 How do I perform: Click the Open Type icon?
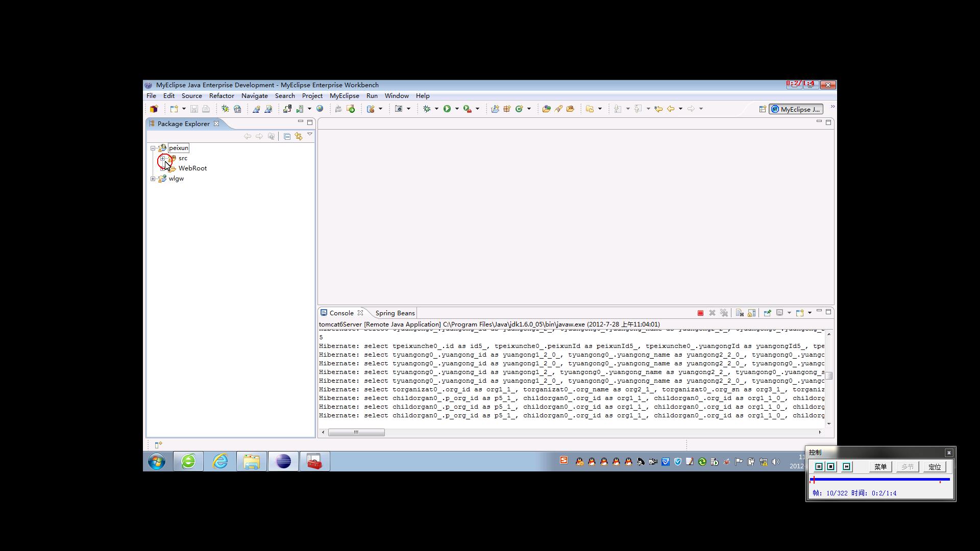tap(547, 109)
